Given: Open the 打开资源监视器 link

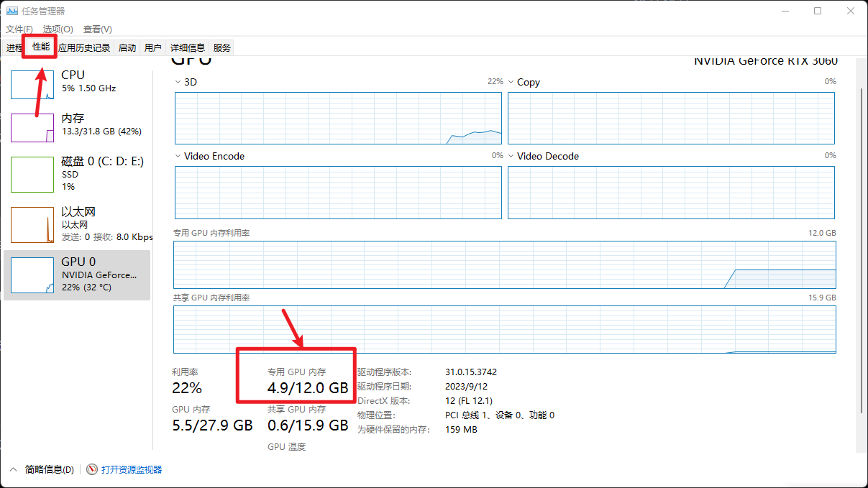Looking at the screenshot, I should click(132, 469).
